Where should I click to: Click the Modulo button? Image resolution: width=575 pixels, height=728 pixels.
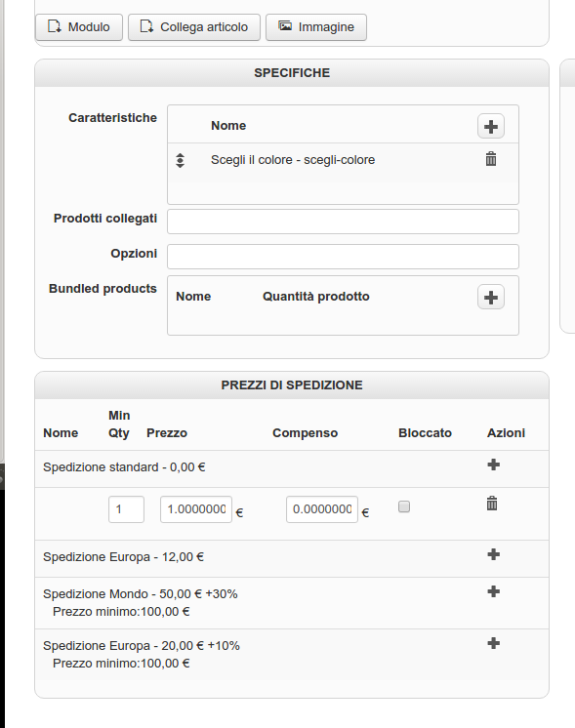point(79,27)
